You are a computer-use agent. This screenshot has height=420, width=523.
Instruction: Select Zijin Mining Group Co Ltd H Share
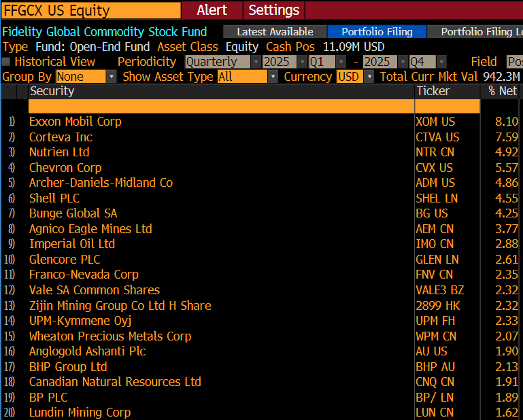(x=120, y=306)
